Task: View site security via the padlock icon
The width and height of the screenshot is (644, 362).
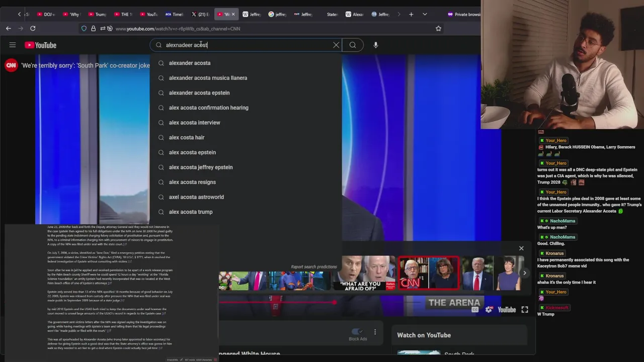Action: [x=93, y=29]
